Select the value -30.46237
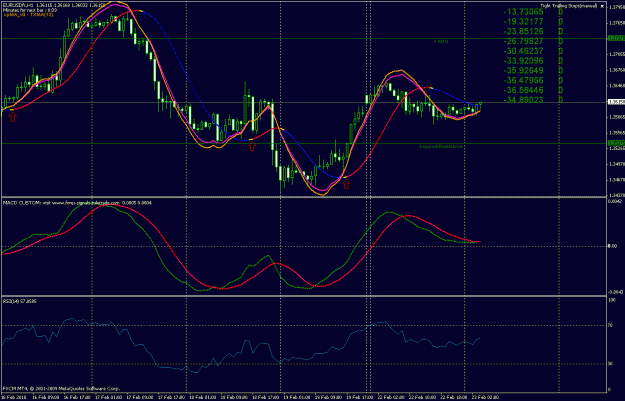This screenshot has height=401, width=625. (x=523, y=51)
